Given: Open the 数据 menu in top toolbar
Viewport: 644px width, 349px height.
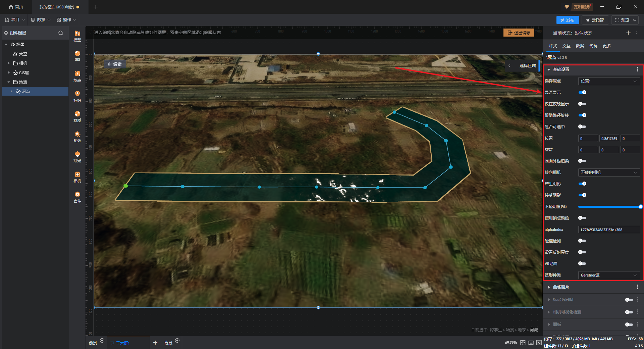Looking at the screenshot, I should (x=41, y=20).
